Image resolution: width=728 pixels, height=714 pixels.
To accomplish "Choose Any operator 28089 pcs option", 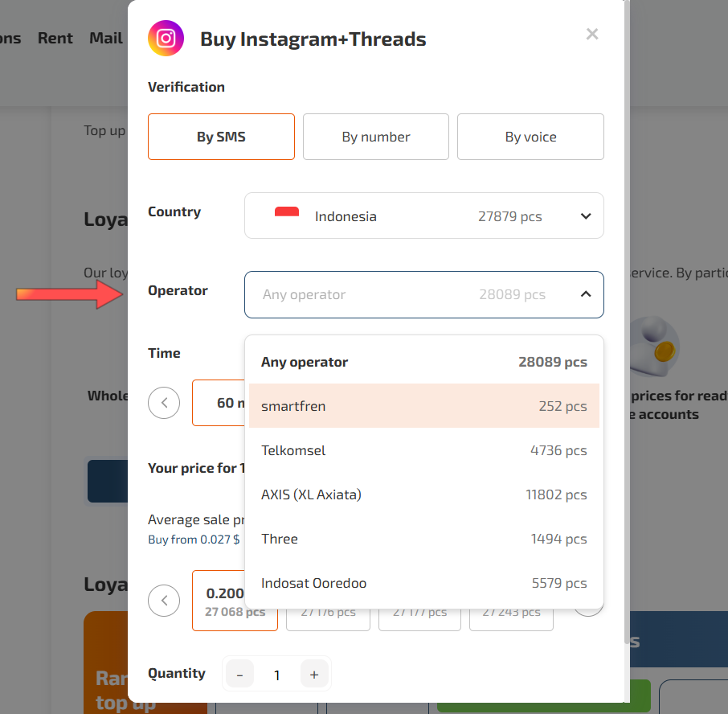I will 424,362.
